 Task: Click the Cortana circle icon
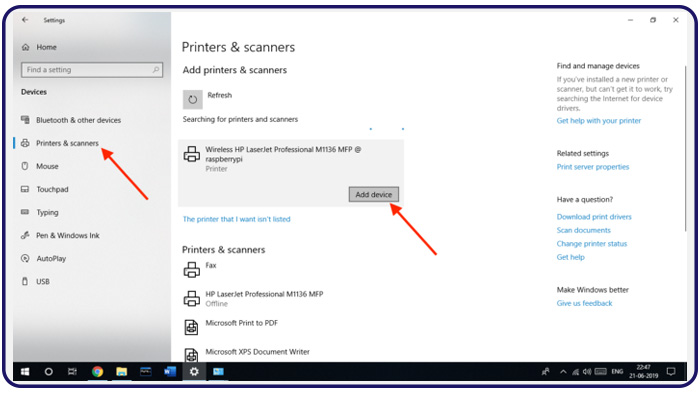point(49,372)
